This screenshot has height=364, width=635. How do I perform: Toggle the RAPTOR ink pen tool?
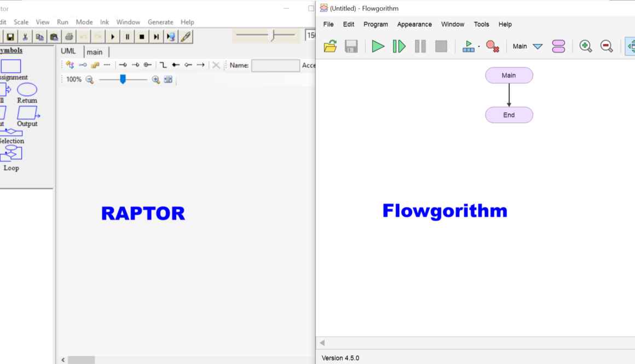186,37
